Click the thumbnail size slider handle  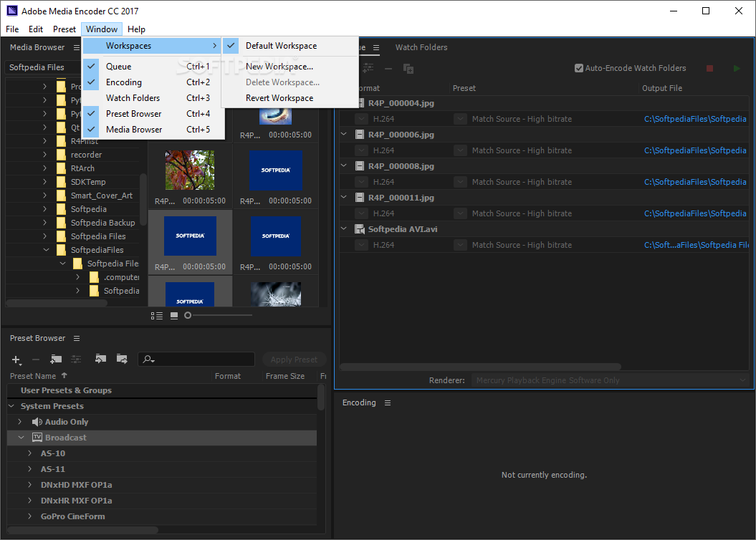coord(188,316)
